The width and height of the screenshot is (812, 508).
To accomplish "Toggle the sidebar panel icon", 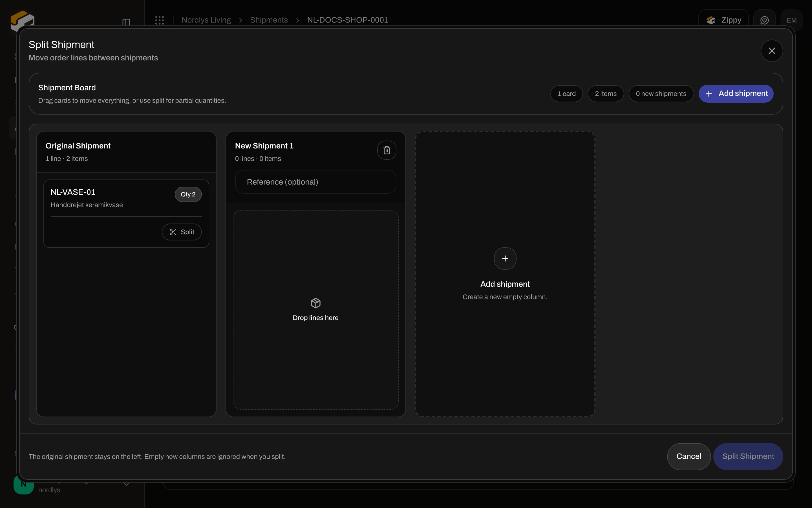I will point(126,22).
